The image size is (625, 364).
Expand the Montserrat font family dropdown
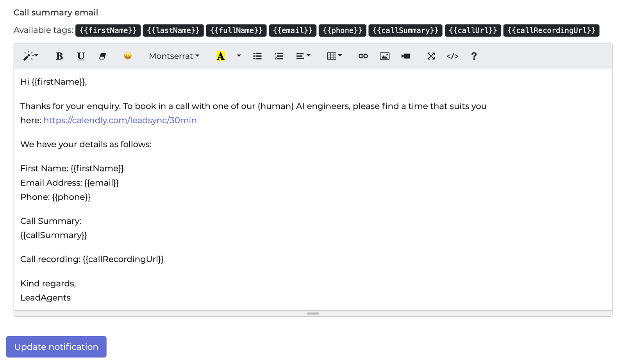pyautogui.click(x=174, y=56)
